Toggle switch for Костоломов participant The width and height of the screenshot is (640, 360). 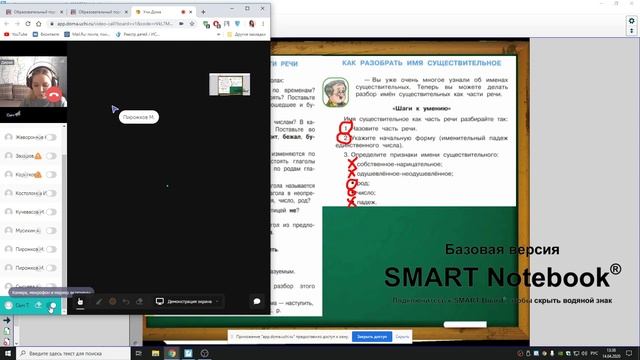pos(51,193)
